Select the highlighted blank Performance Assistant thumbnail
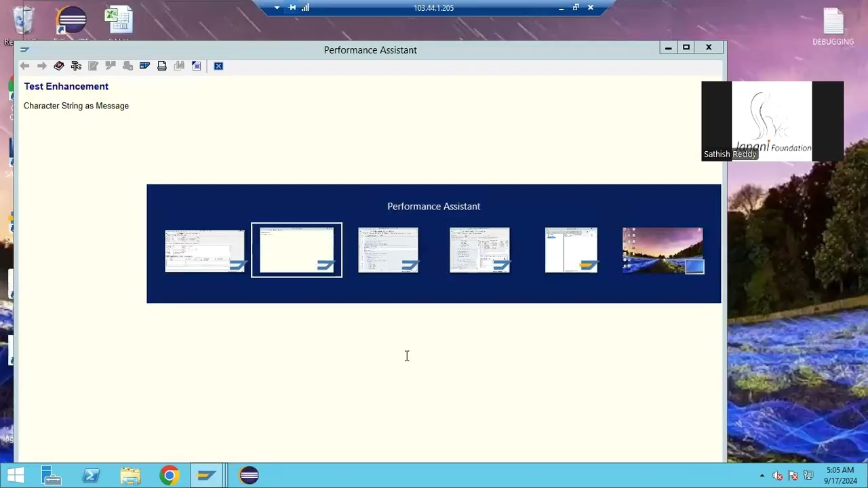The image size is (868, 488). click(296, 250)
